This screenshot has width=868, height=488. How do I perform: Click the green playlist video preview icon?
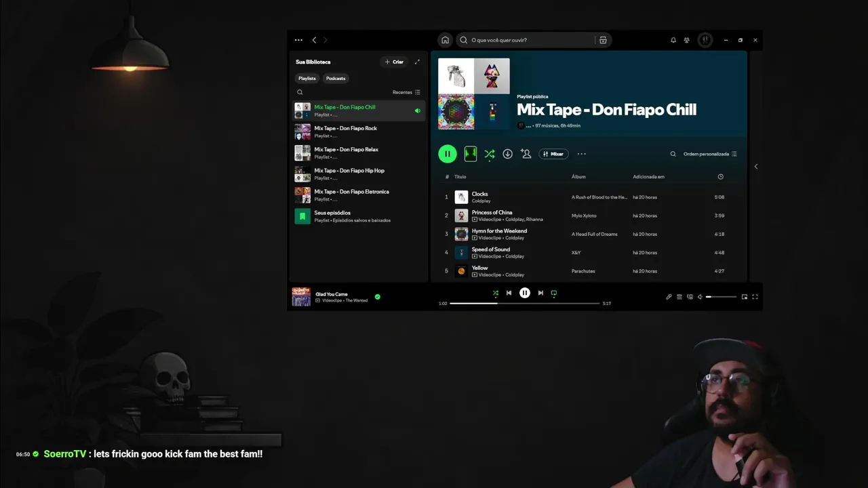(x=470, y=154)
